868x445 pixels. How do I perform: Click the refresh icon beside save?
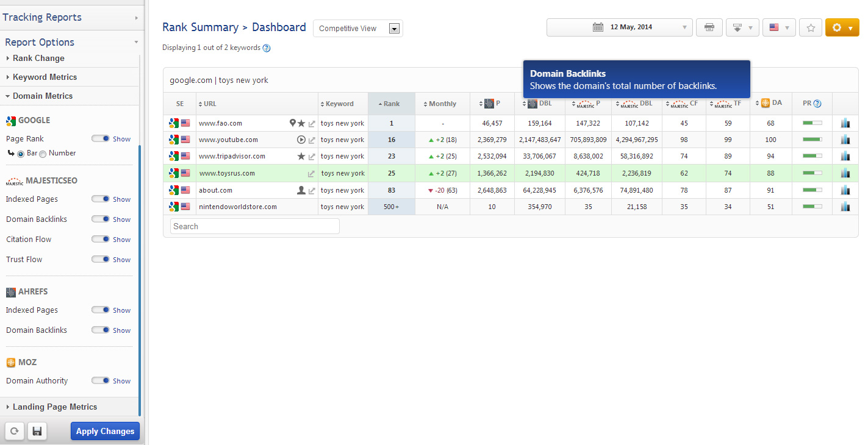[15, 431]
